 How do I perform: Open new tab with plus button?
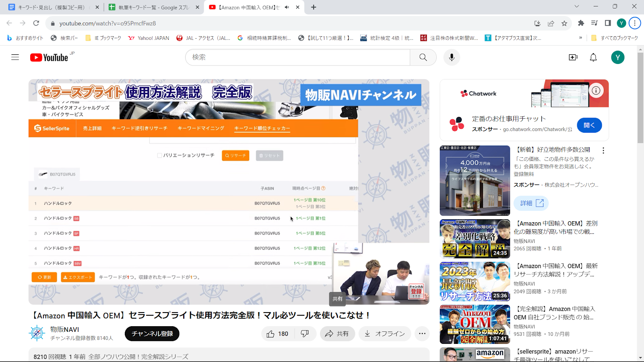pyautogui.click(x=314, y=7)
